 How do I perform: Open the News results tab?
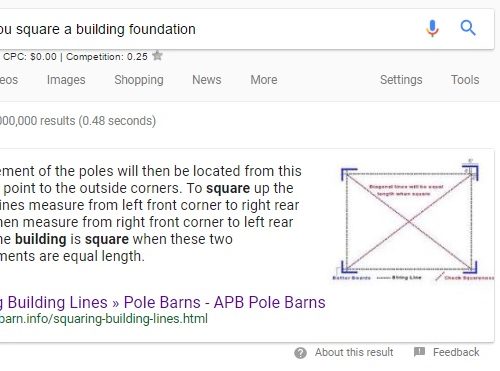207,80
